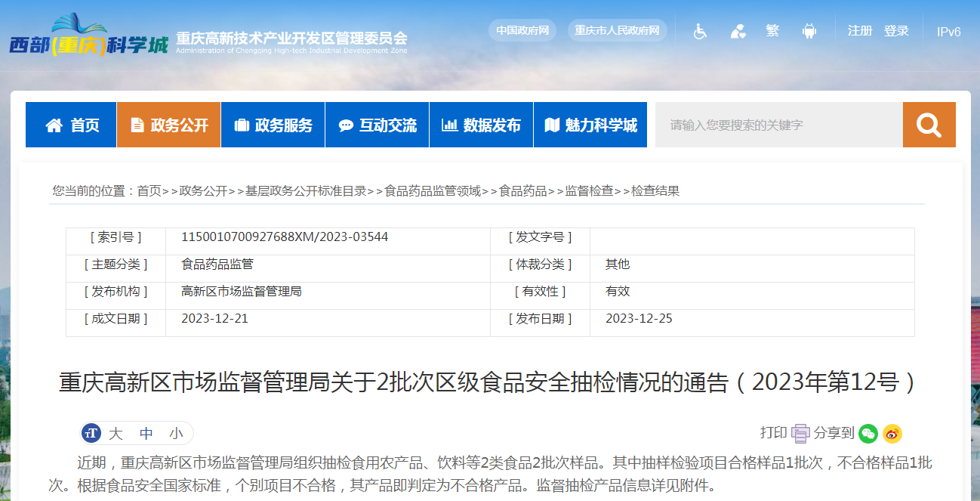
Task: Click the IPv6 label
Action: coord(949,32)
